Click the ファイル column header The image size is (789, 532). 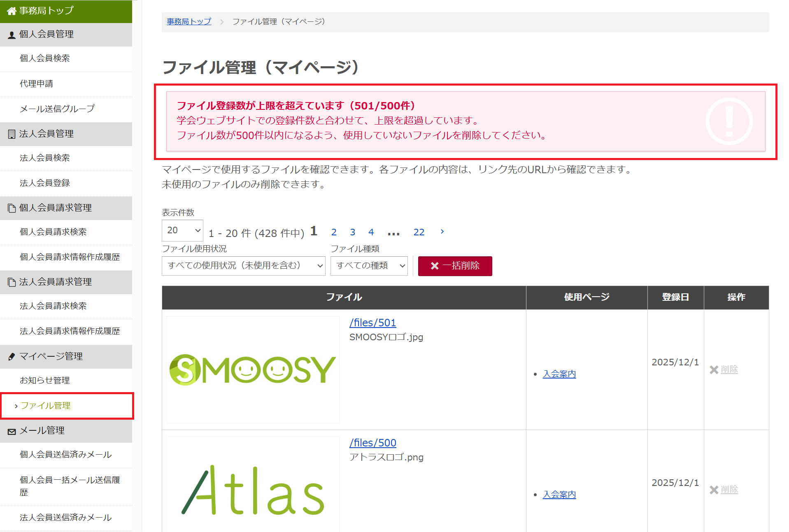click(x=344, y=297)
